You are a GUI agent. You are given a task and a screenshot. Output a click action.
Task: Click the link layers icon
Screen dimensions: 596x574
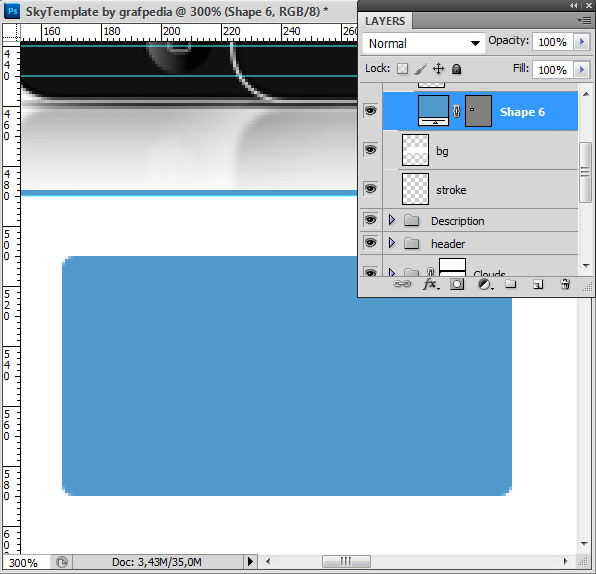402,284
